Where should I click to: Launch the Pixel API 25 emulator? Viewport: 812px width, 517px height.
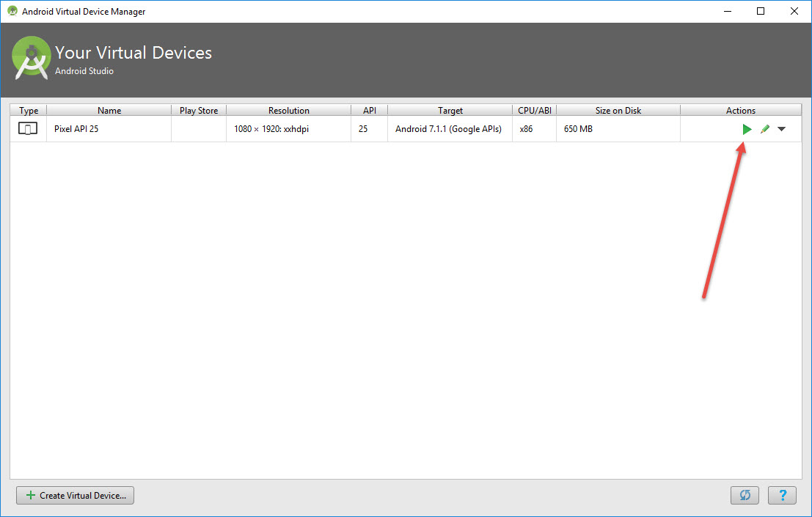(747, 129)
